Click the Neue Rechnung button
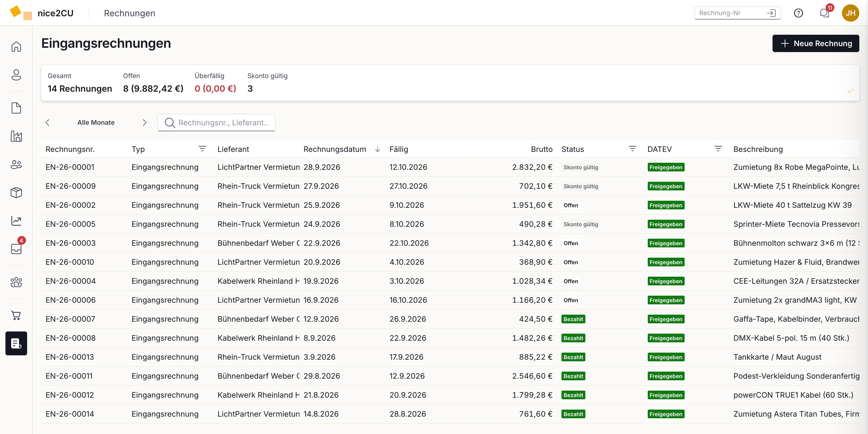 pyautogui.click(x=815, y=43)
